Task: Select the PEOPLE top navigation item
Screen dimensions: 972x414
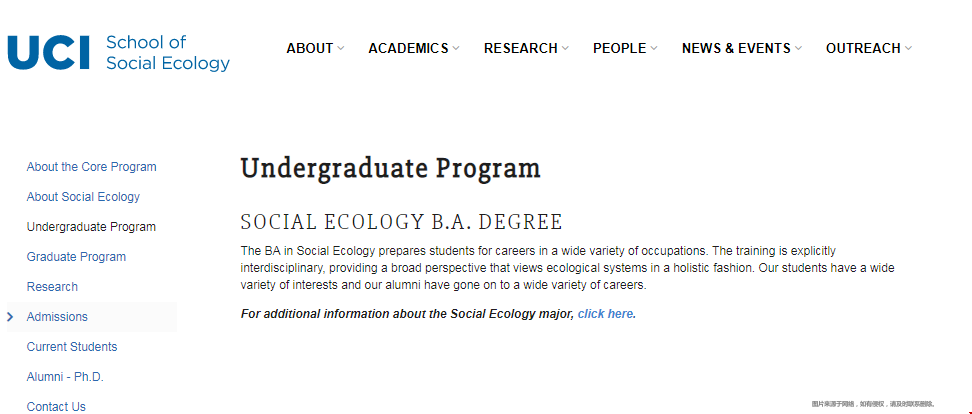Action: [x=619, y=48]
